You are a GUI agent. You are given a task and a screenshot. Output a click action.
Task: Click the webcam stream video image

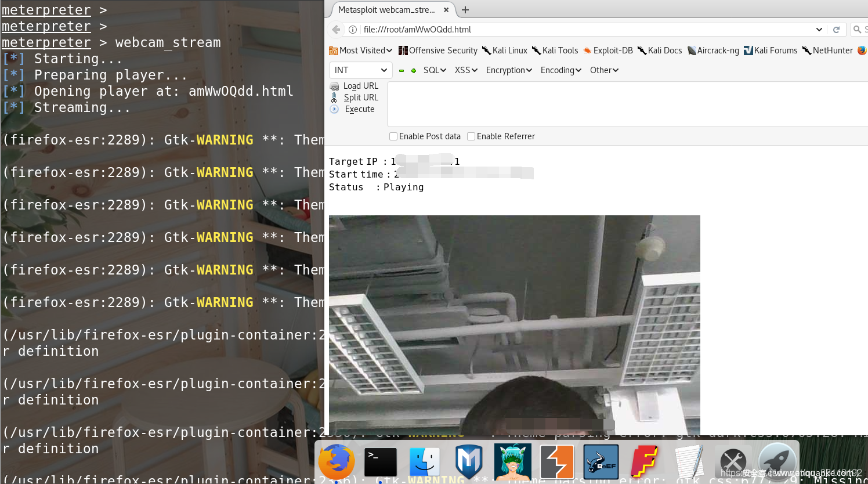click(515, 325)
